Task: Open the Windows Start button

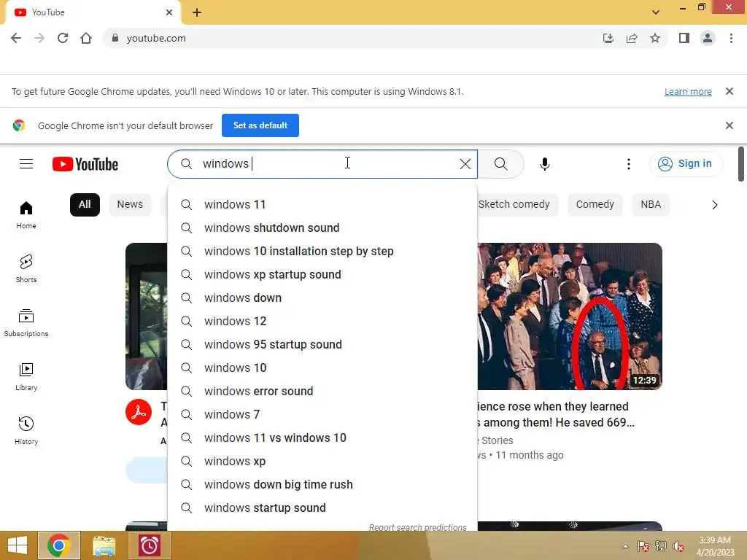Action: [18, 545]
